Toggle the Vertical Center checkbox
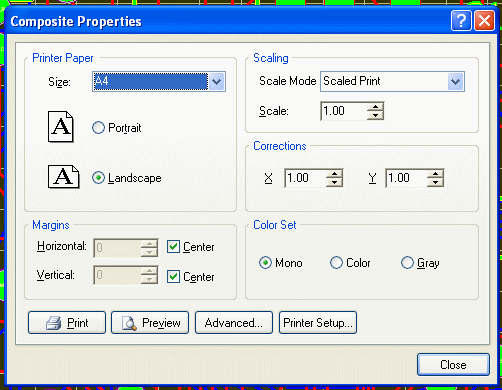 [x=173, y=277]
